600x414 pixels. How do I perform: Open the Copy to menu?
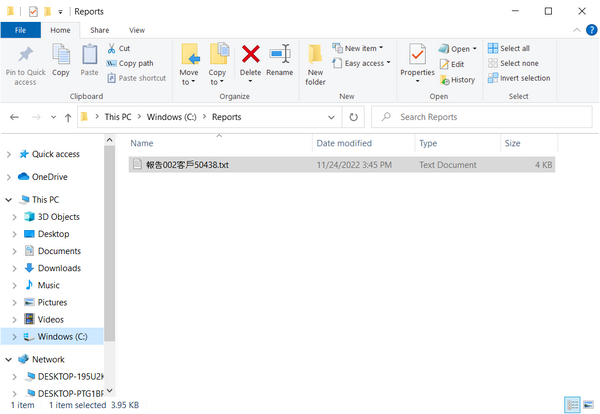[x=217, y=65]
